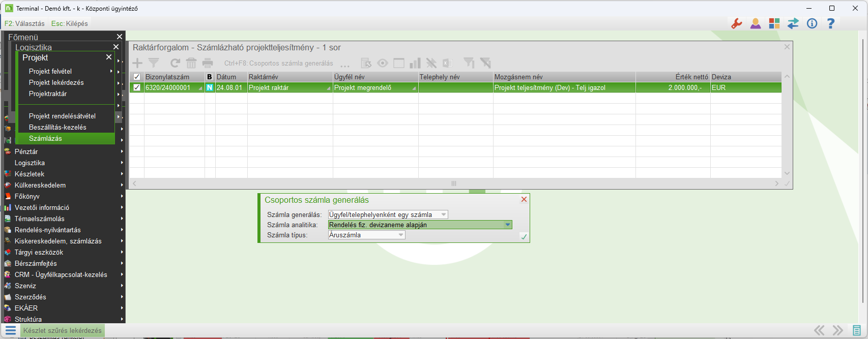
Task: Click the table vertical scrollbar down arrow
Action: (787, 173)
